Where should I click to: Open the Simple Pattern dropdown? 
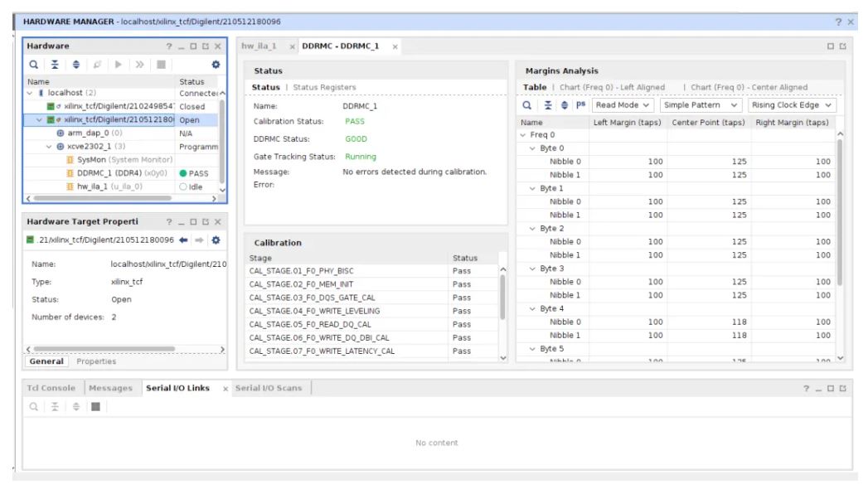coord(701,105)
